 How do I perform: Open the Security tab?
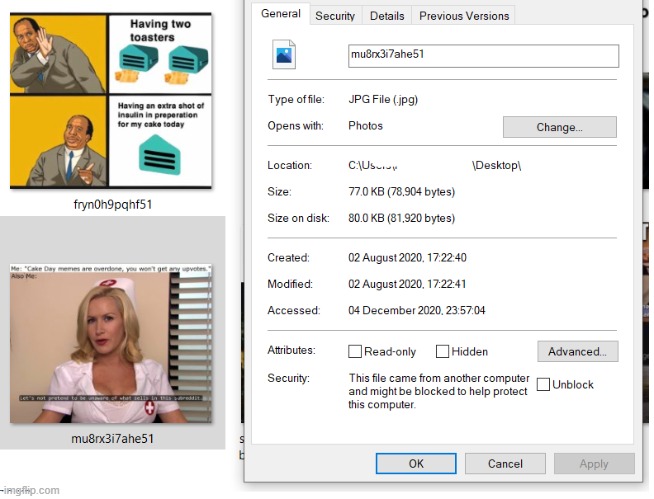click(335, 16)
